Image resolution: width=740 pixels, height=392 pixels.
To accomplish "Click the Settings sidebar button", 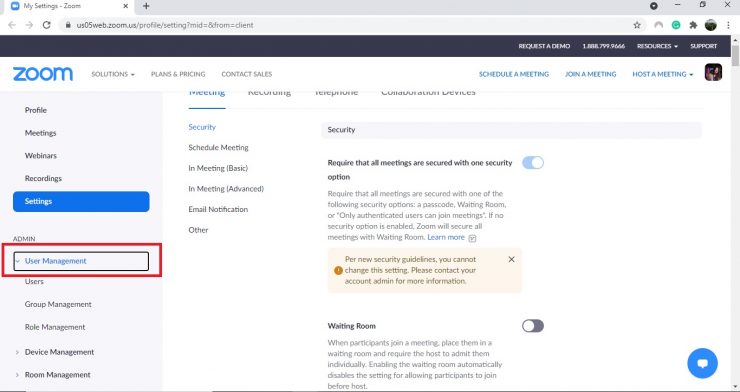I will [81, 201].
